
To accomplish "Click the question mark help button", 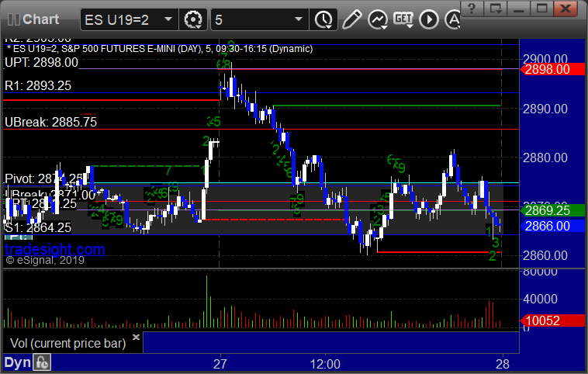I will [472, 9].
